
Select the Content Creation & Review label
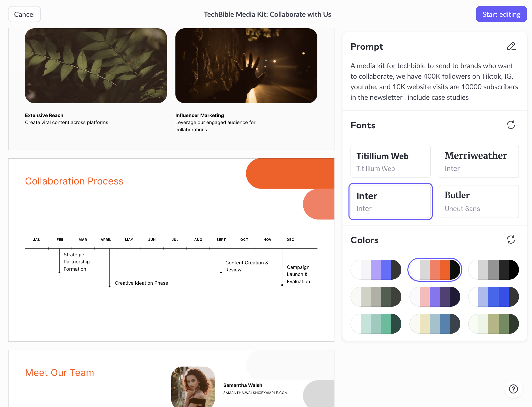[x=247, y=266]
